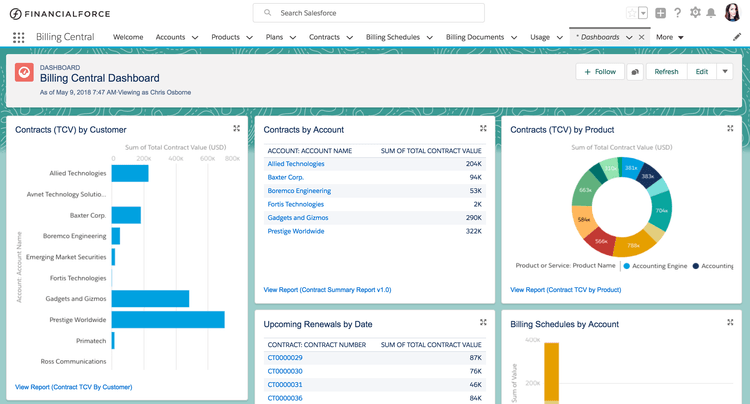750x404 pixels.
Task: Open dashboard actions dropdown next to Edit
Action: [725, 72]
